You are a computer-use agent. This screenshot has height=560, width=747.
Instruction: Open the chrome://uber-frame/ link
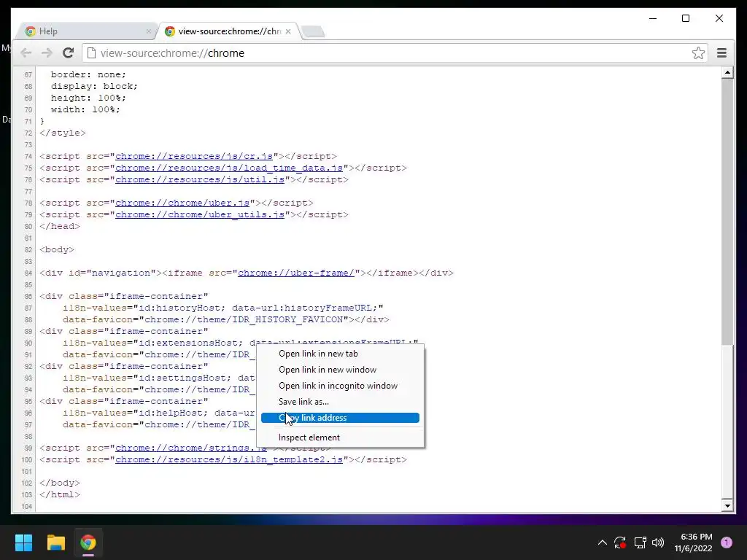click(x=296, y=273)
